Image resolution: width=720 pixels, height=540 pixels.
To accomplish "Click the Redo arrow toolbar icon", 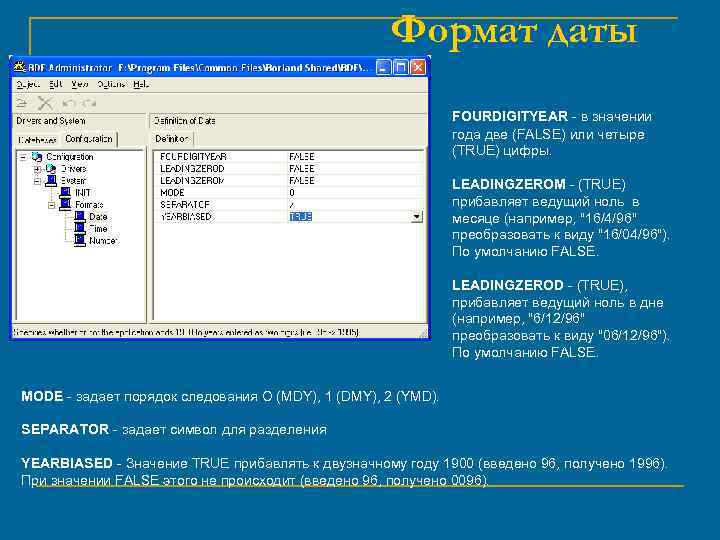I will point(90,103).
